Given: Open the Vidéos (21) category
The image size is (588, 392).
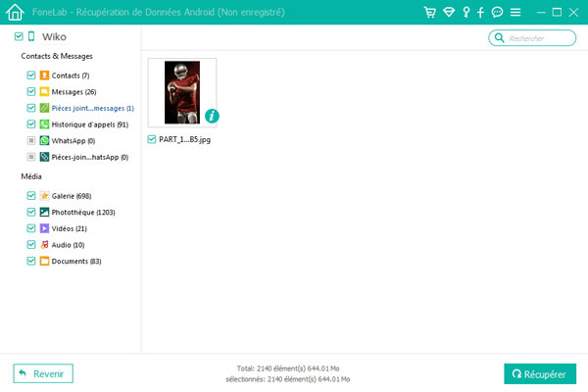Looking at the screenshot, I should point(69,228).
